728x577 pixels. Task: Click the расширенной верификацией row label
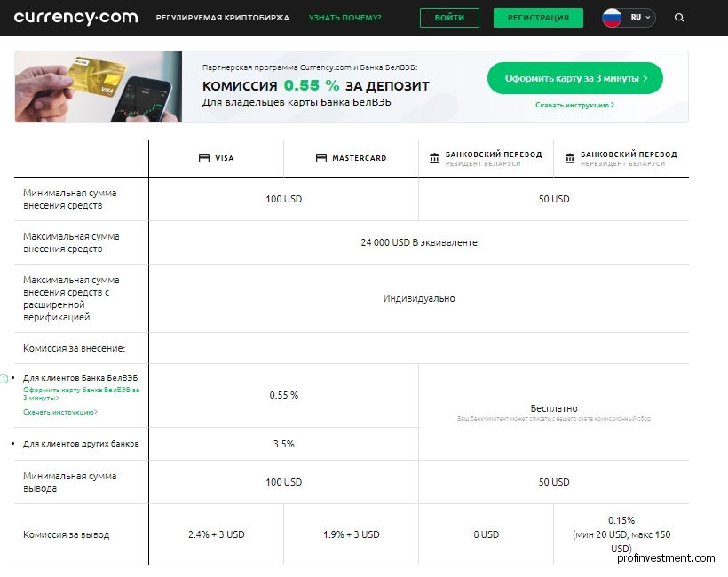71,298
